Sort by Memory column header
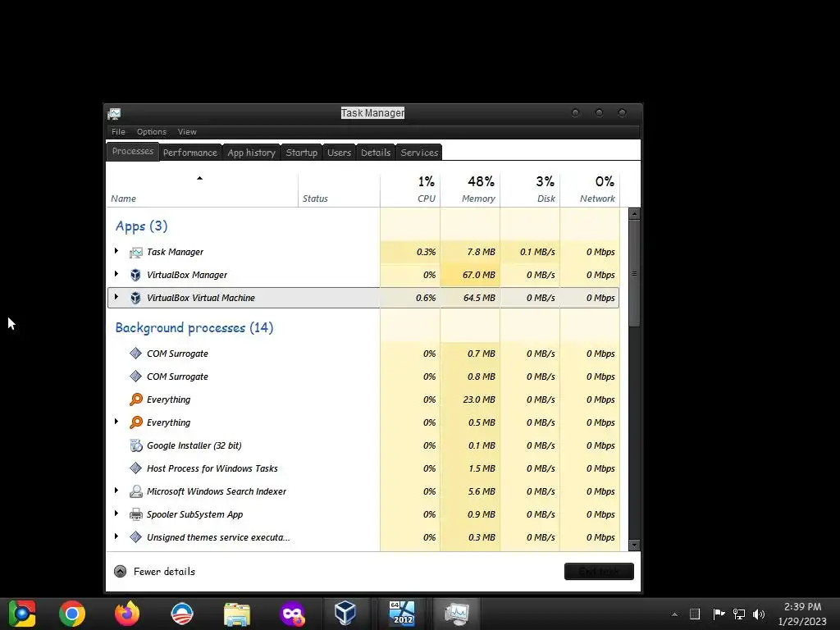840x630 pixels. 470,190
